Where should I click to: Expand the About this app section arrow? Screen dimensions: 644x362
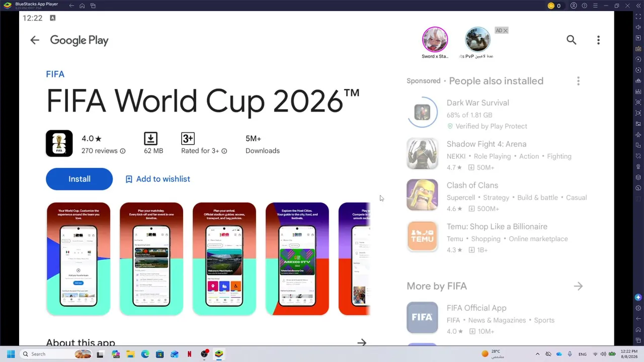[362, 342]
